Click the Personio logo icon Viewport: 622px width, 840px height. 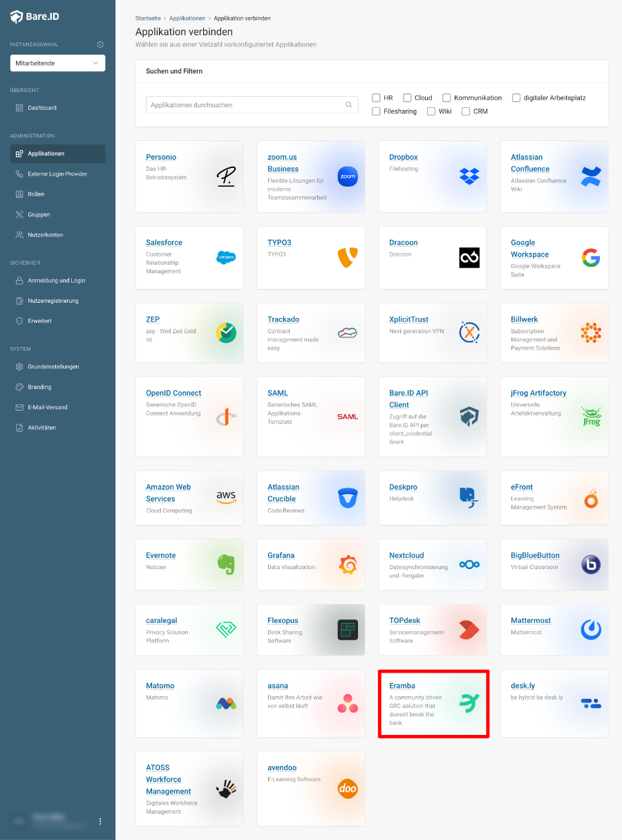tap(226, 177)
